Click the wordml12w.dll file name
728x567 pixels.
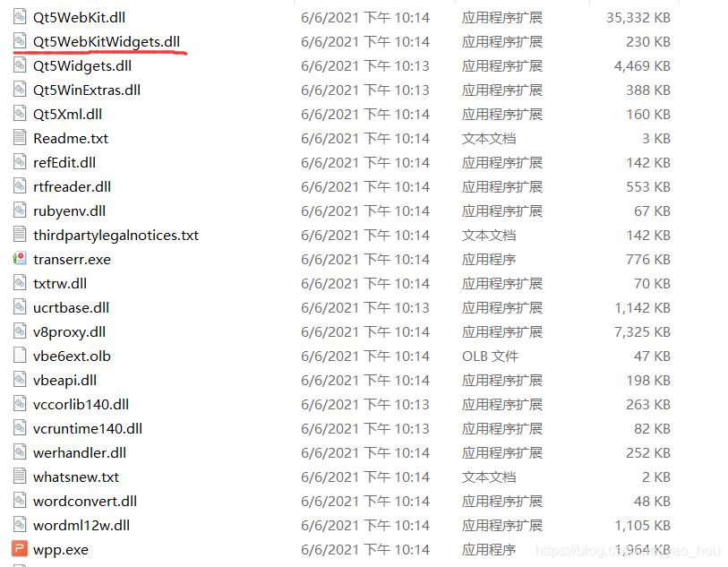[81, 525]
